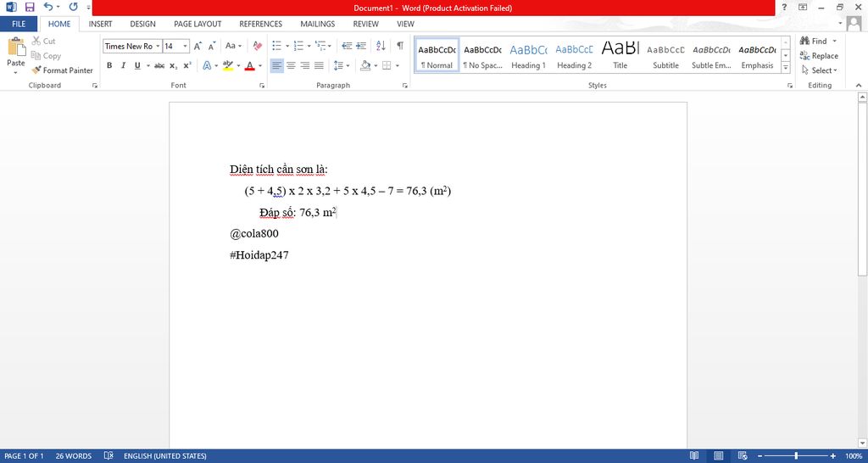
Task: Toggle italic formatting
Action: click(123, 65)
